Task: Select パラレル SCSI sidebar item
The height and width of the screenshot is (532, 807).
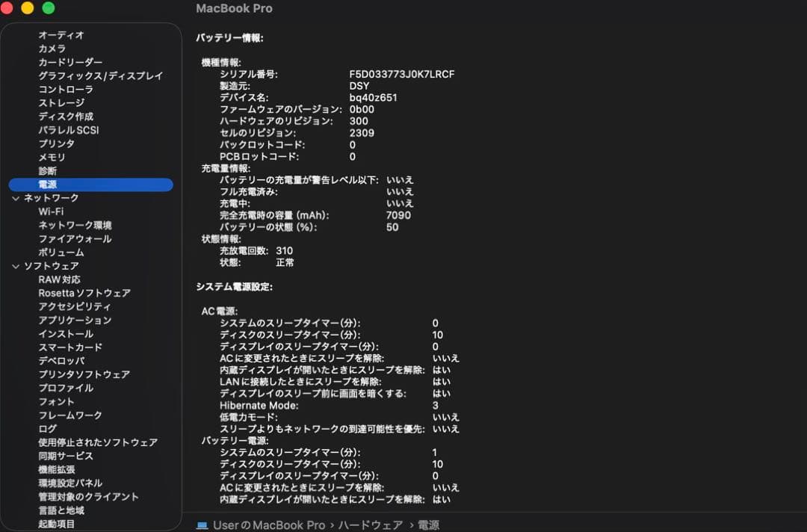Action: 69,130
